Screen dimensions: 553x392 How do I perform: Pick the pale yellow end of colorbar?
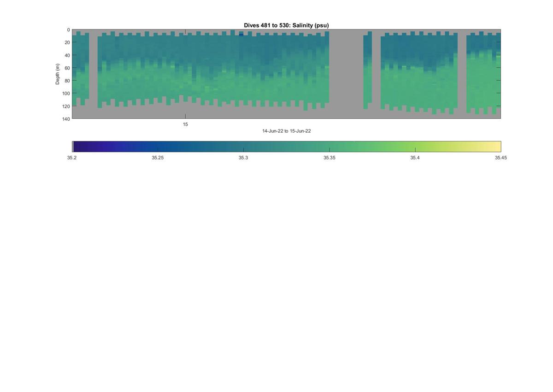click(494, 146)
